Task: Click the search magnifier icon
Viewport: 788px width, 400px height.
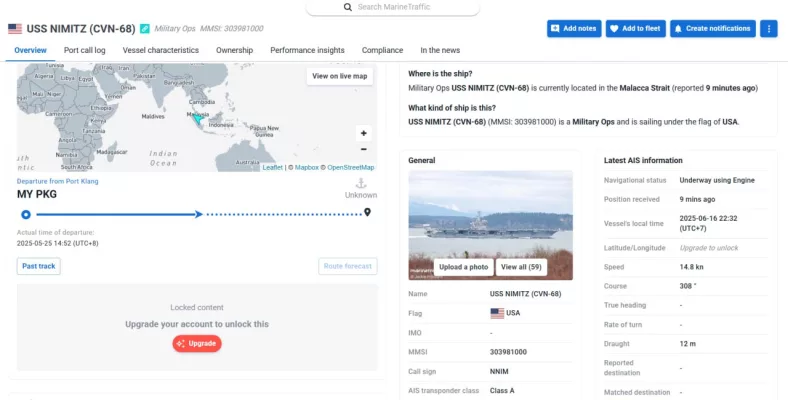Action: coord(348,7)
